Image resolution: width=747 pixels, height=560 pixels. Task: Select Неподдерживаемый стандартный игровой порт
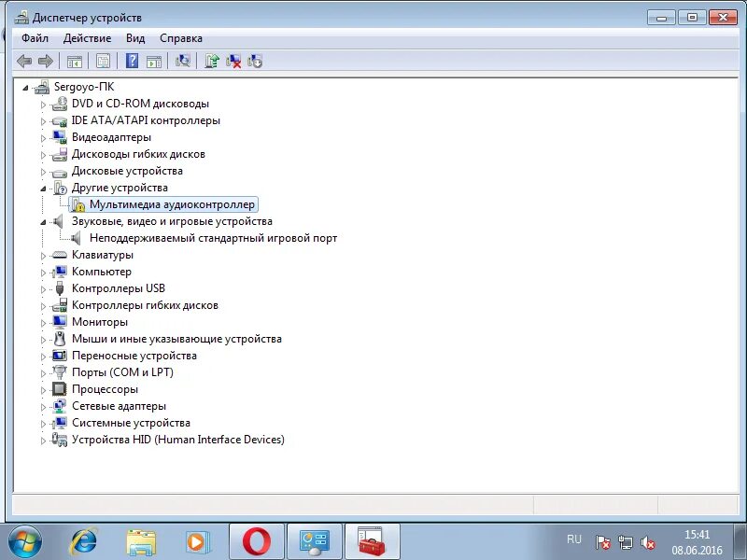tap(213, 238)
